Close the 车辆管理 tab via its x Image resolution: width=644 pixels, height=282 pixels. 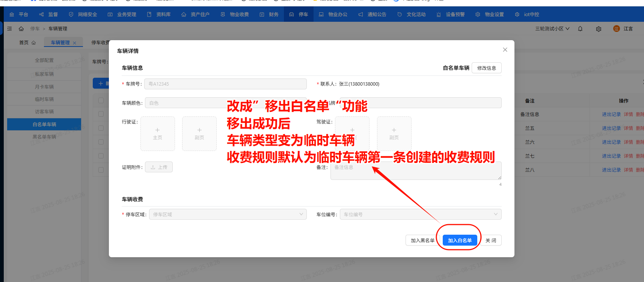pos(75,43)
